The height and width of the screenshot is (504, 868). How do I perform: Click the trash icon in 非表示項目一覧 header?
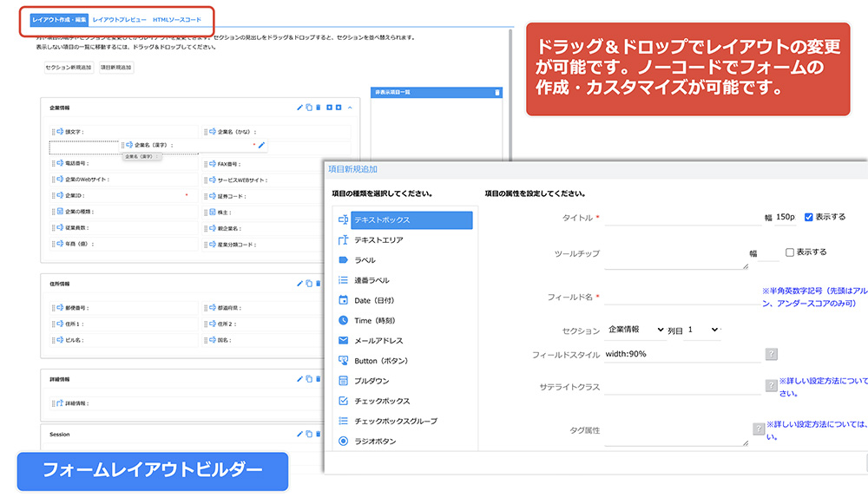click(497, 92)
